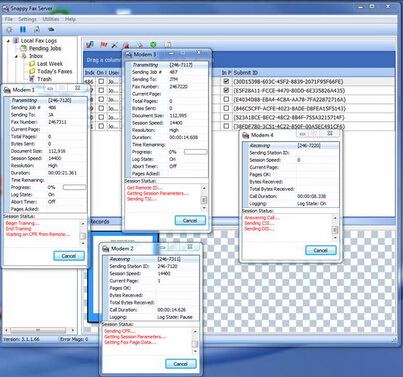
Task: Click the Modem 3 window title icon
Action: point(128,54)
